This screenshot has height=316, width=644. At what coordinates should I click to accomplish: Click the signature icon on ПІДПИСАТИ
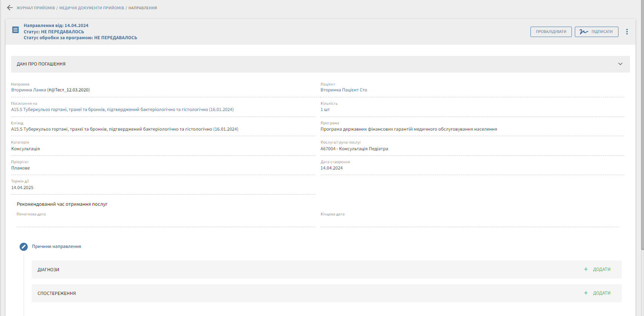pyautogui.click(x=584, y=32)
